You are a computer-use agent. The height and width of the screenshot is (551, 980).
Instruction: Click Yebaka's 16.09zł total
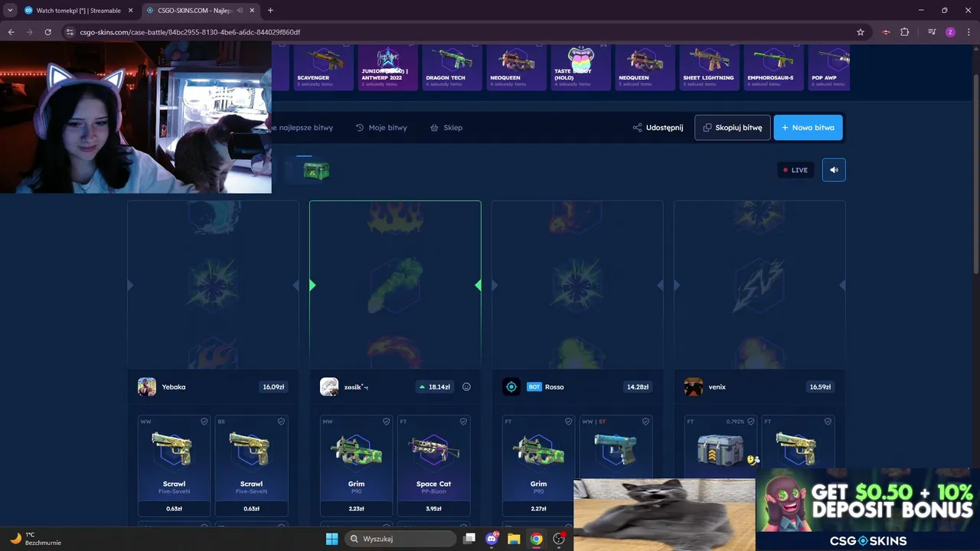tap(273, 386)
